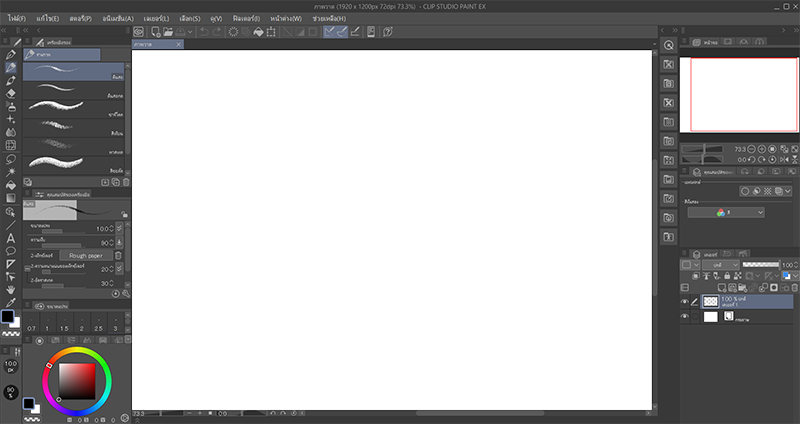Choose the 1.5 brush size preset
Viewport: 800px width, 424px height.
[x=65, y=328]
